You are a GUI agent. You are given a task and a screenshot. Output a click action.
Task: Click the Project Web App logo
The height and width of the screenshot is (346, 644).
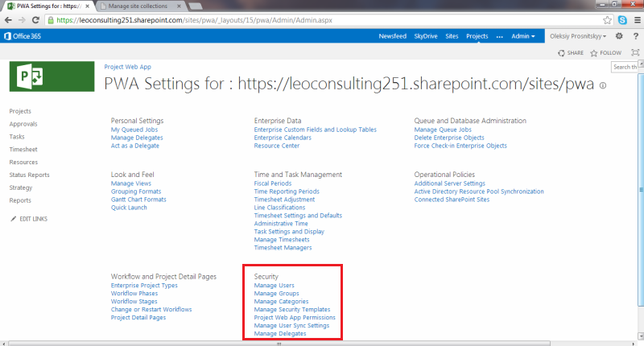52,76
